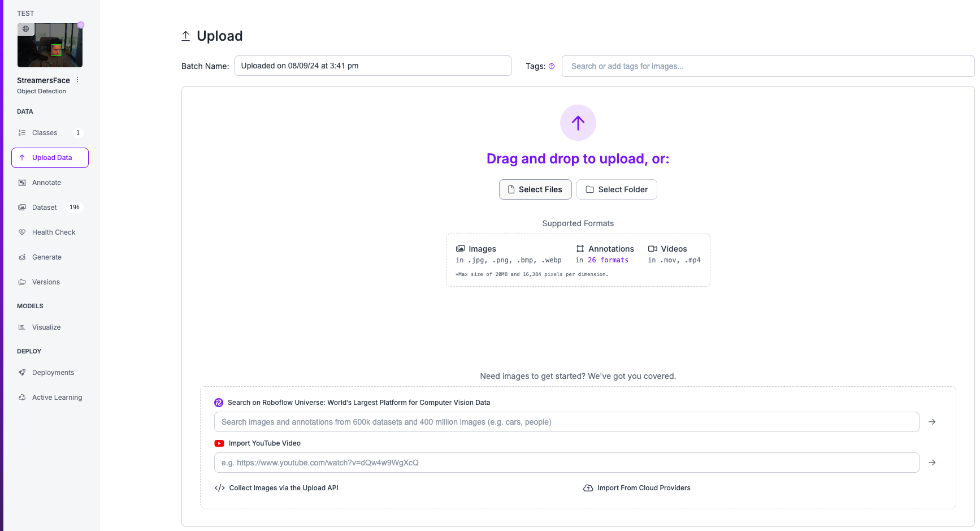
Task: Click the Import From Cloud Providers icon
Action: click(588, 488)
